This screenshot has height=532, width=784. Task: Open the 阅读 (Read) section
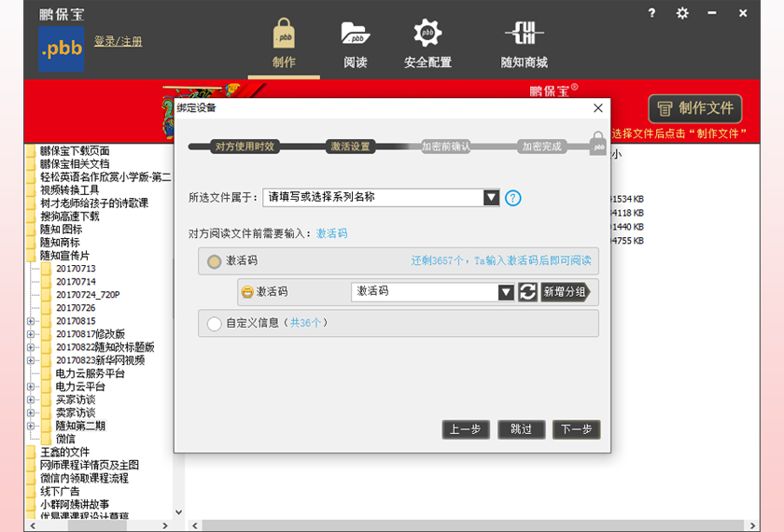point(355,45)
